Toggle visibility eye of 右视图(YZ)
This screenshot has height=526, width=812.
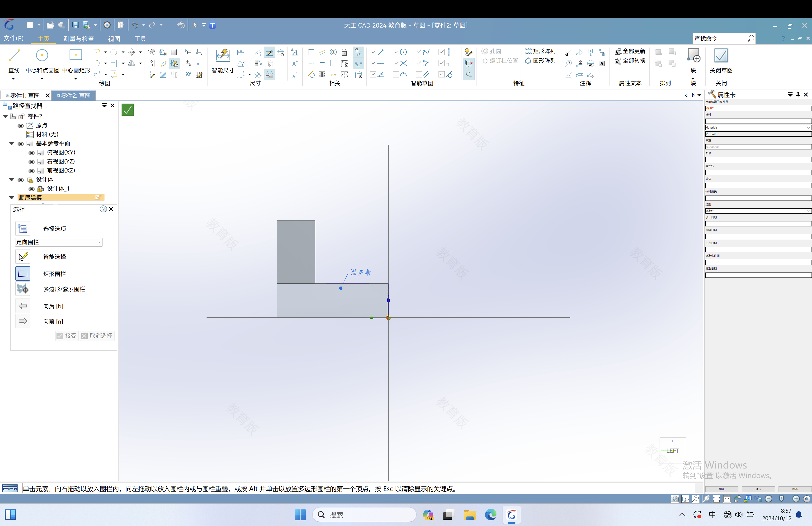click(31, 162)
